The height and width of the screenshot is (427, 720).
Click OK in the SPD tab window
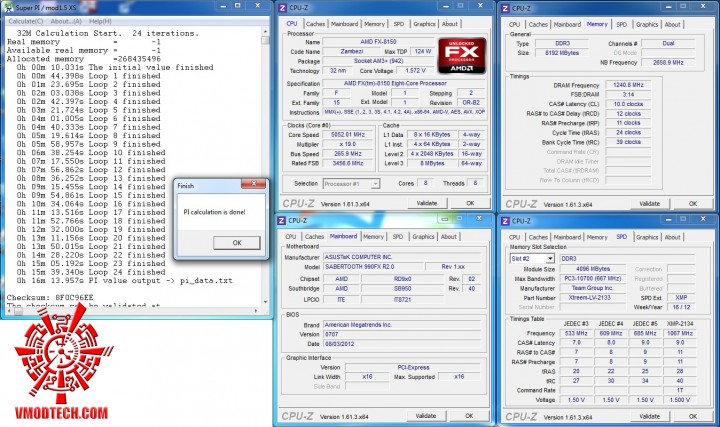tap(693, 416)
